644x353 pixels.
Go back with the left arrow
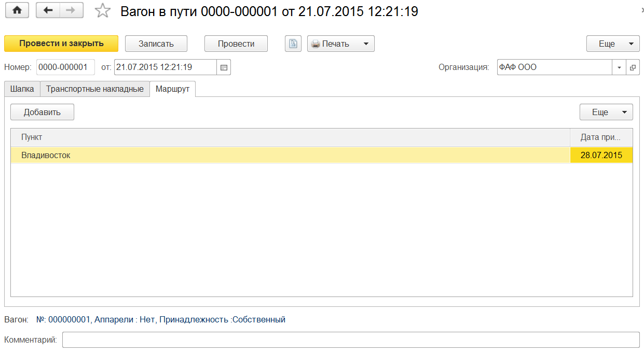(x=48, y=10)
